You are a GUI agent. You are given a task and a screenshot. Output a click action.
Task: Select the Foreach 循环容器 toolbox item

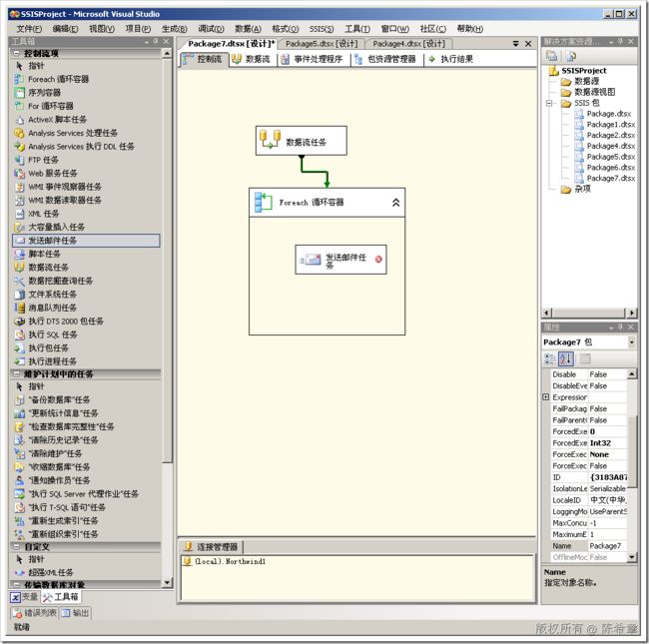[x=86, y=79]
